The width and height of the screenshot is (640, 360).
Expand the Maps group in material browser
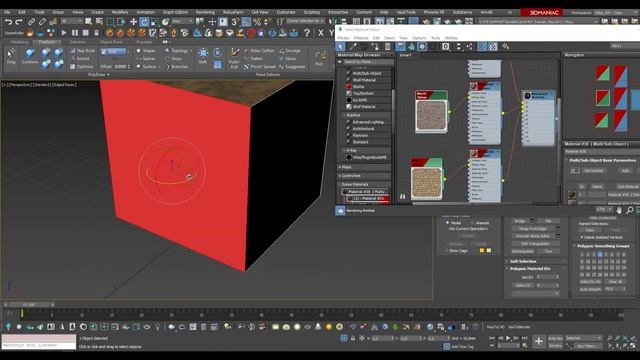pyautogui.click(x=340, y=167)
